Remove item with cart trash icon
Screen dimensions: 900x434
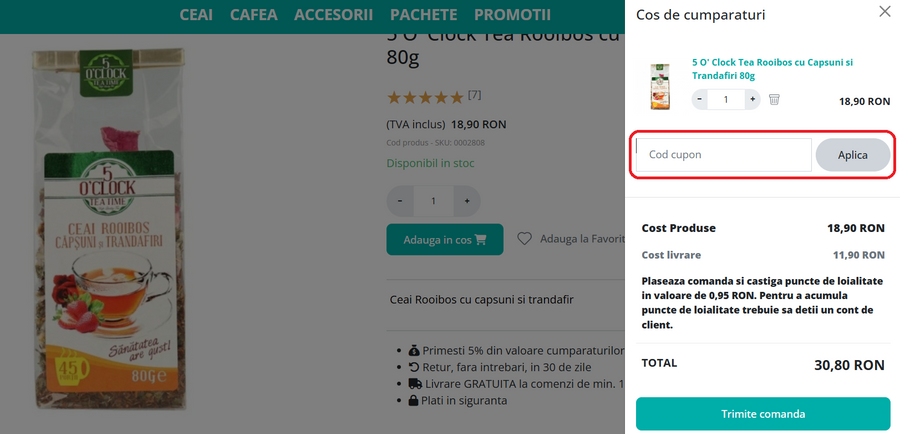point(774,99)
